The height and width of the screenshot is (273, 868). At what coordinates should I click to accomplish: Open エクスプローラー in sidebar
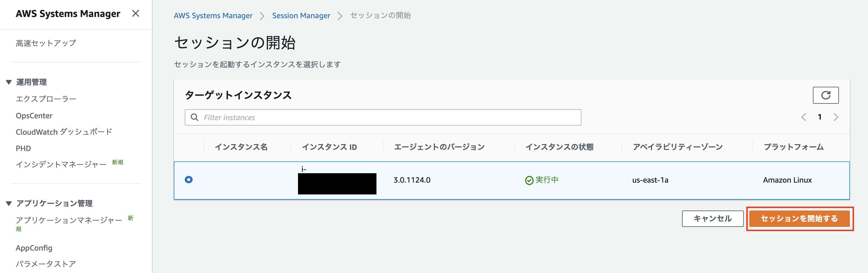[46, 99]
